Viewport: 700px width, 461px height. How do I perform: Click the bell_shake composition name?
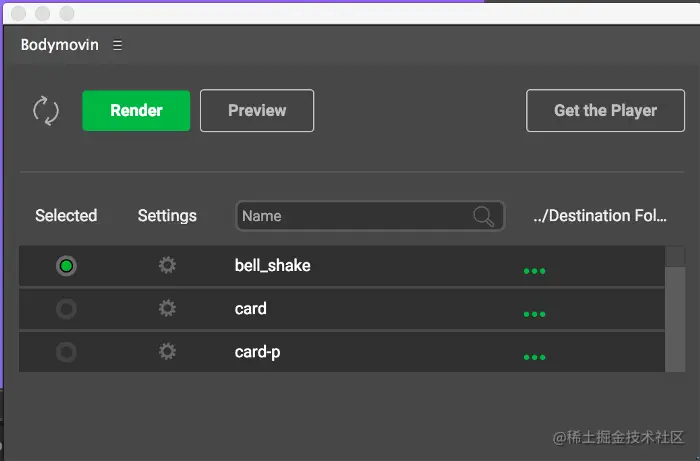tap(273, 266)
